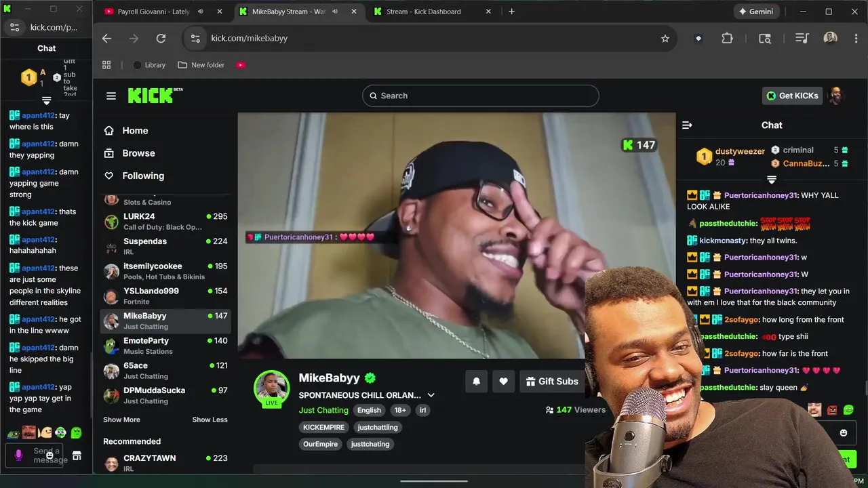Go back in browser history
The image size is (868, 488).
pyautogui.click(x=106, y=39)
